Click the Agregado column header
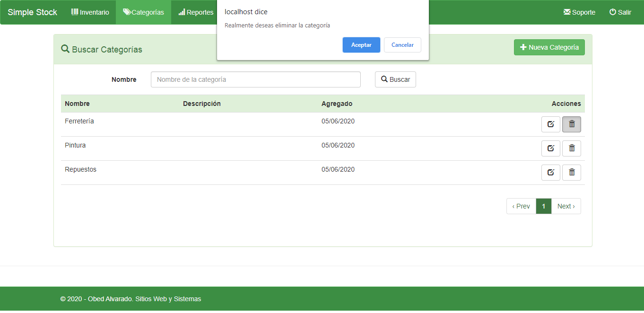 click(337, 104)
